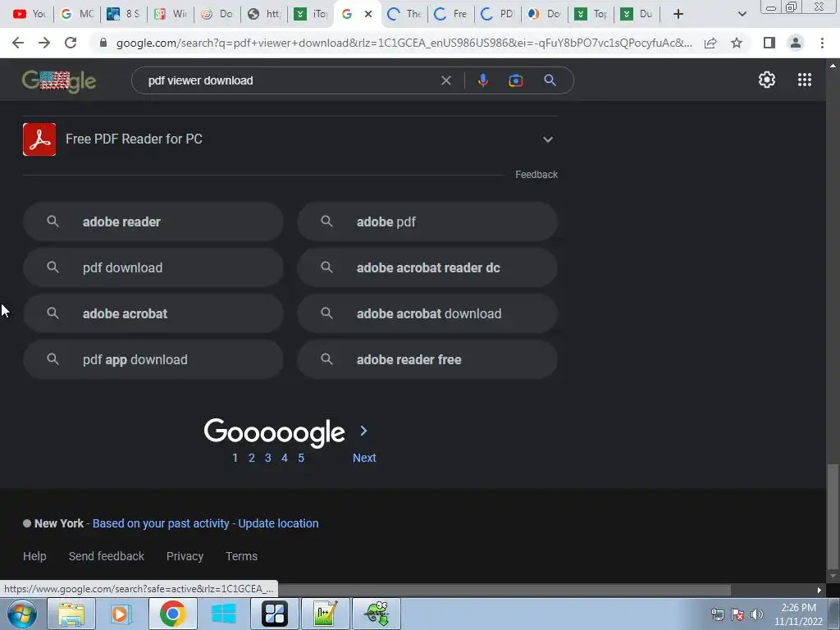Switch to the 'Du' tab
Viewport: 840px width, 630px height.
coord(637,14)
